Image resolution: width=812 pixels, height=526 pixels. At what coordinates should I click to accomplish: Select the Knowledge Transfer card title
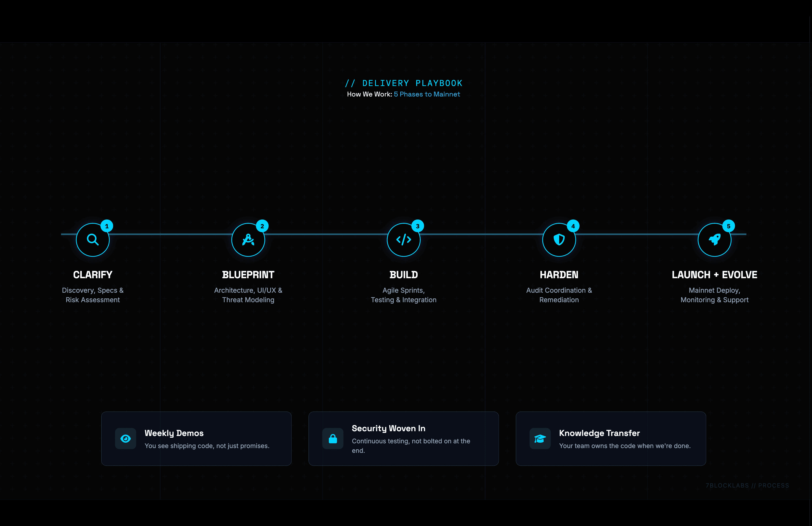600,433
